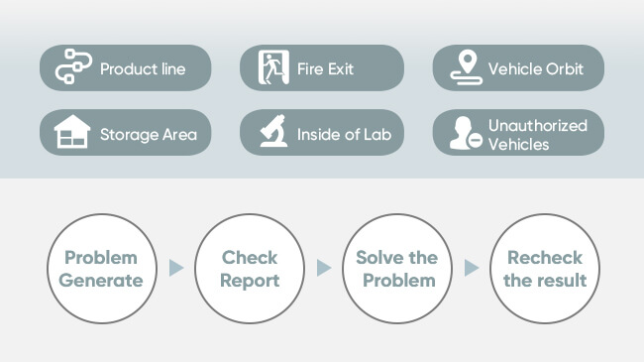Open the Solve the Problem circle
Image resolution: width=644 pixels, height=362 pixels.
click(x=397, y=269)
